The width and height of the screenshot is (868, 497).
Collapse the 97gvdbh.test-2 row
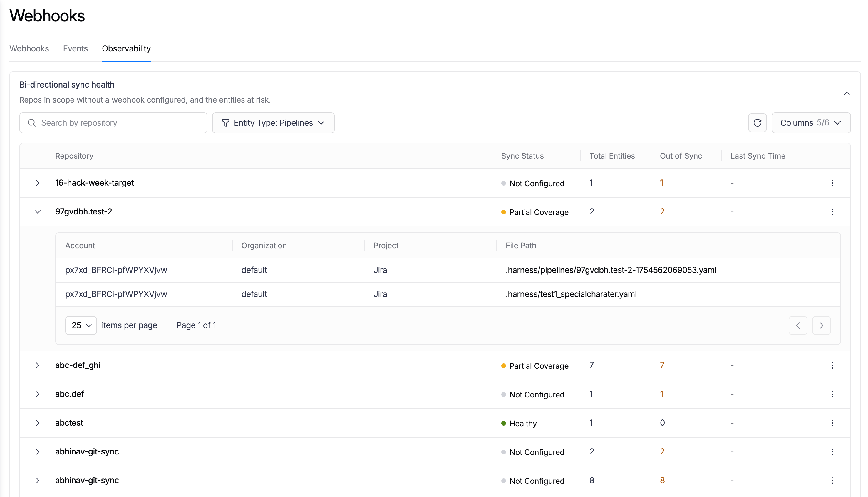pyautogui.click(x=38, y=211)
